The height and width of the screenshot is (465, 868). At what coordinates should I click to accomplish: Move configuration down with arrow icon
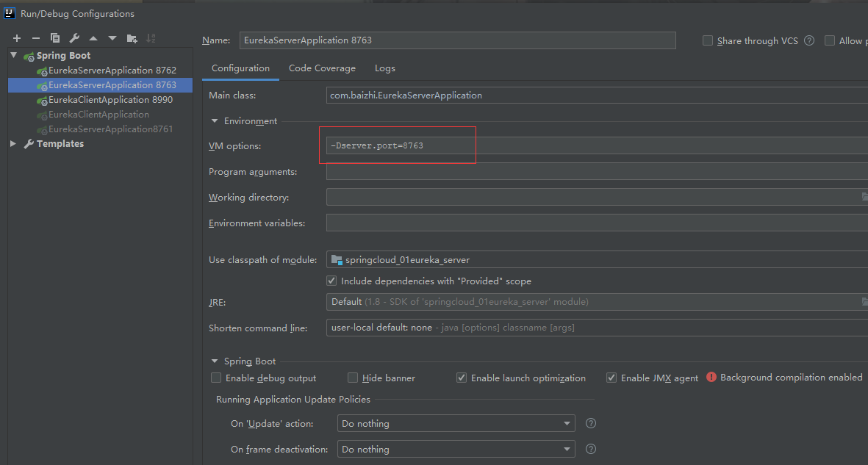click(x=112, y=38)
